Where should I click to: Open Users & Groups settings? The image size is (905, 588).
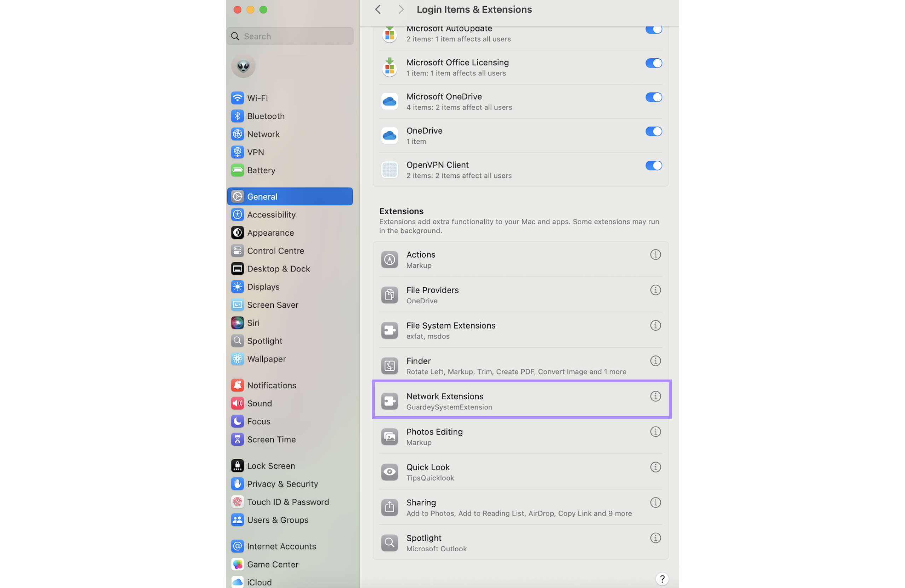tap(290, 520)
